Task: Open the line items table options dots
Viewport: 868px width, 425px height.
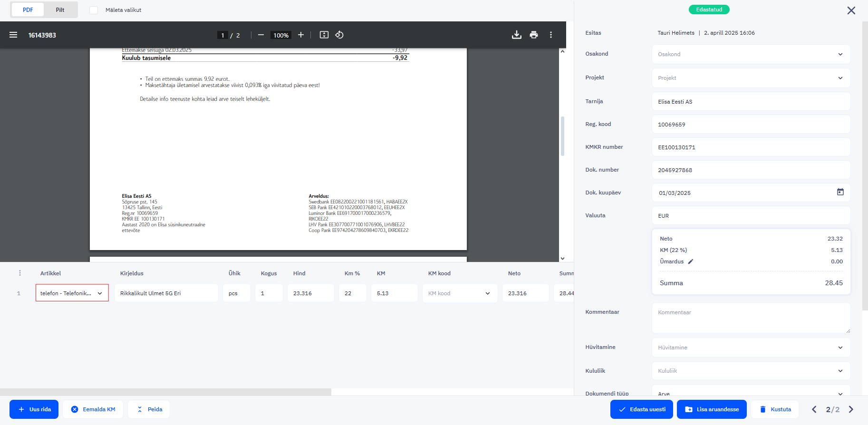Action: point(20,273)
